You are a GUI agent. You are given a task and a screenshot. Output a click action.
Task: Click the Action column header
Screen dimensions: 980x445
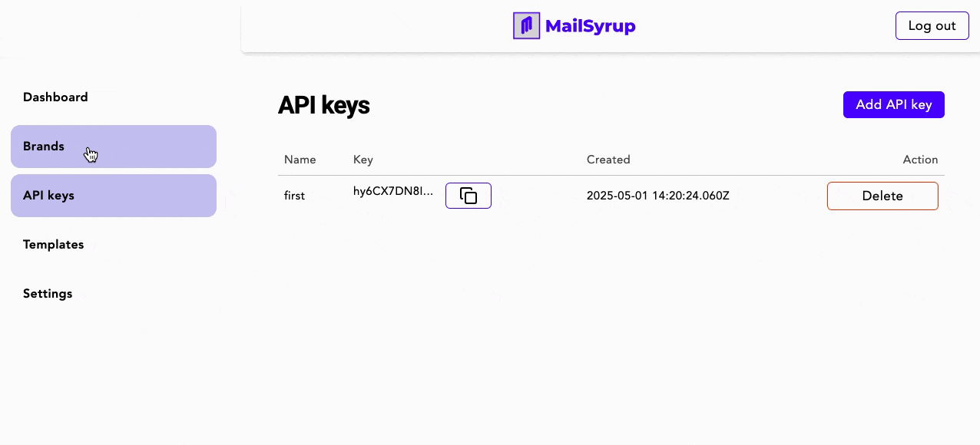point(920,160)
